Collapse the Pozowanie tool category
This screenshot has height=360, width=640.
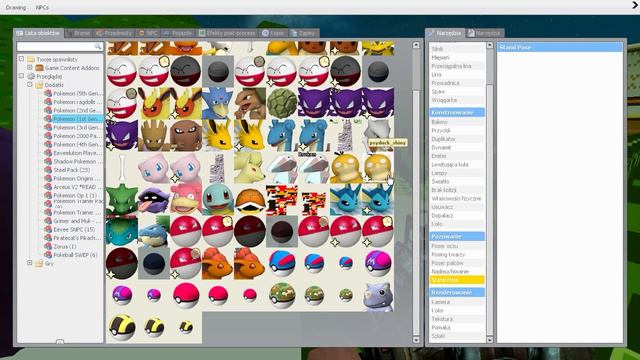tap(457, 236)
